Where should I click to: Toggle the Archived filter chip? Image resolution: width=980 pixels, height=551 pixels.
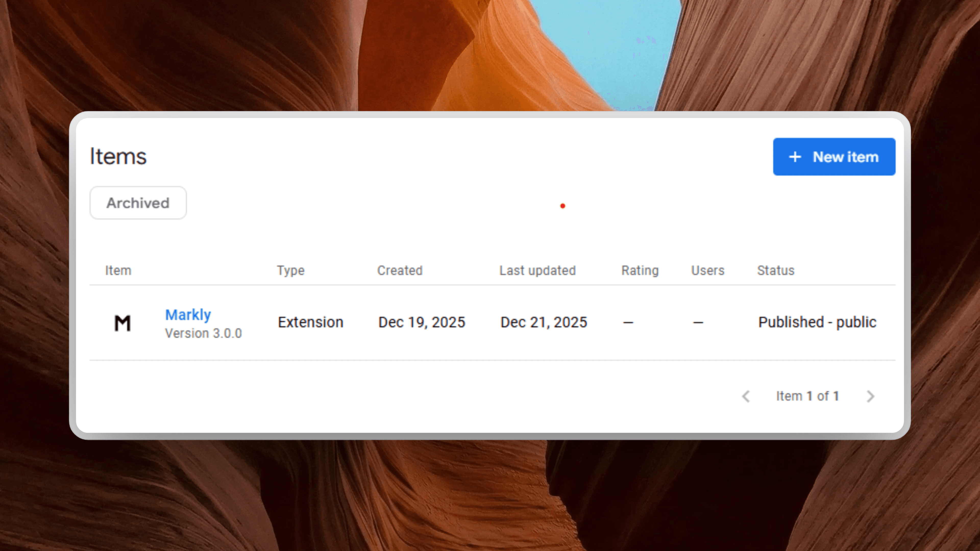click(138, 203)
